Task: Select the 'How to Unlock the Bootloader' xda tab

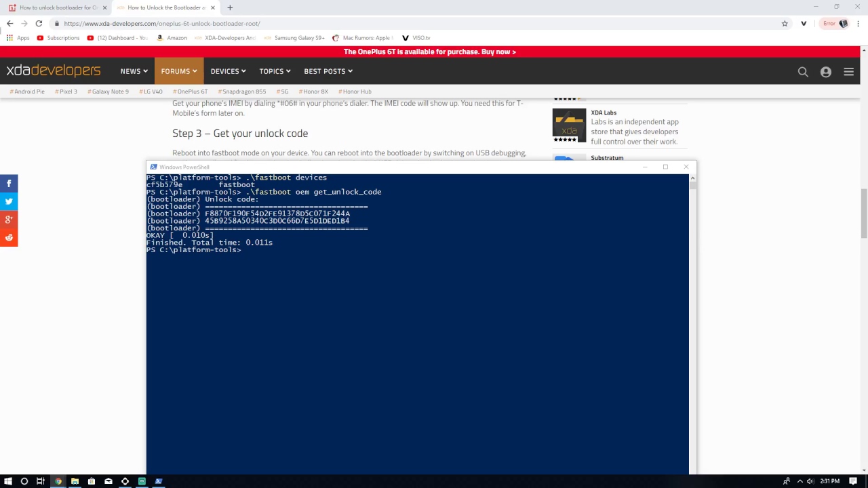Action: point(165,7)
